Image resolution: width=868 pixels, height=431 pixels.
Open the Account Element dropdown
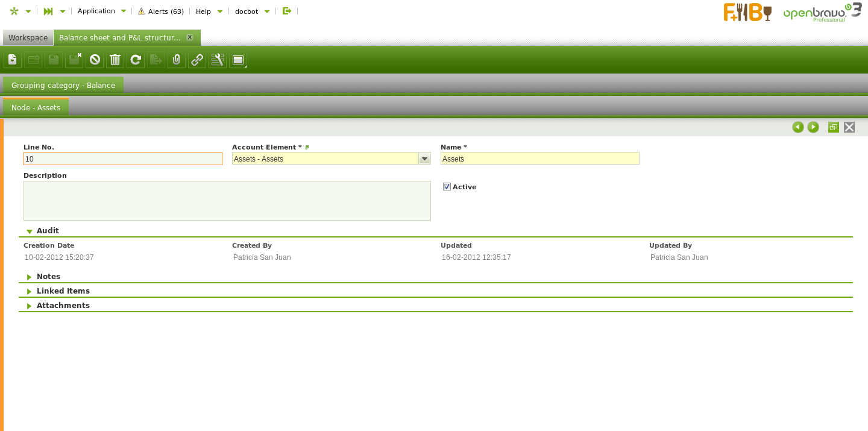(x=424, y=159)
